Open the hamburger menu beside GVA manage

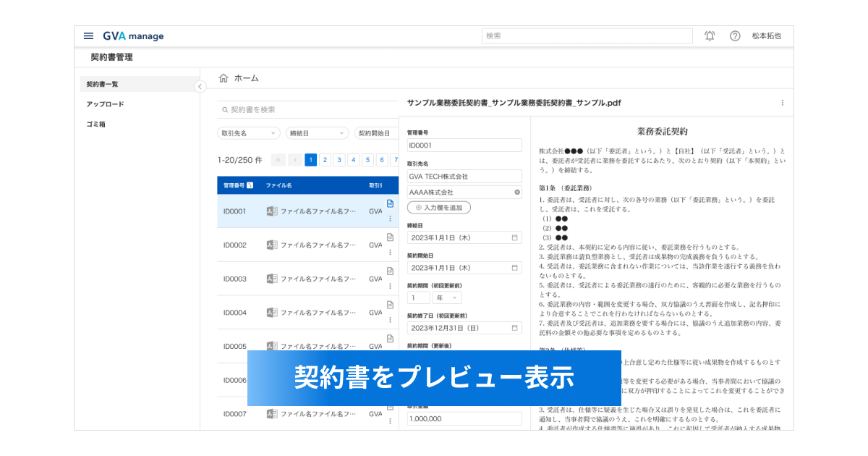tap(88, 35)
